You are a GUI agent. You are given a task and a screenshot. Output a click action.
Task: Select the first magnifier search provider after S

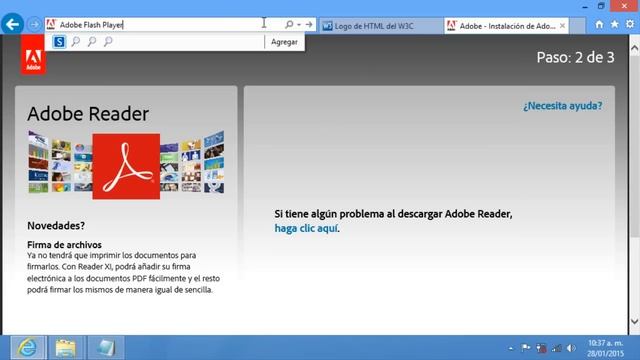(76, 42)
